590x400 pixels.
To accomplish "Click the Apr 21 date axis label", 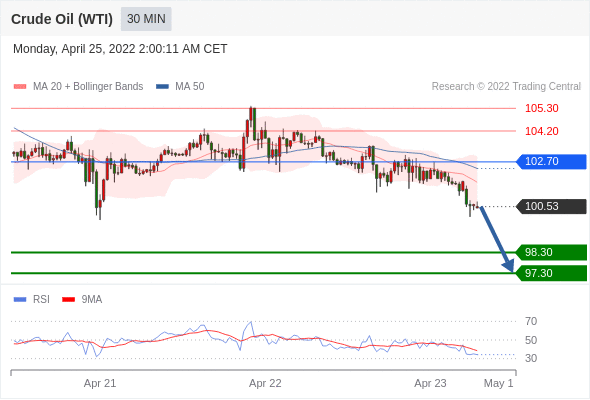I will click(100, 383).
